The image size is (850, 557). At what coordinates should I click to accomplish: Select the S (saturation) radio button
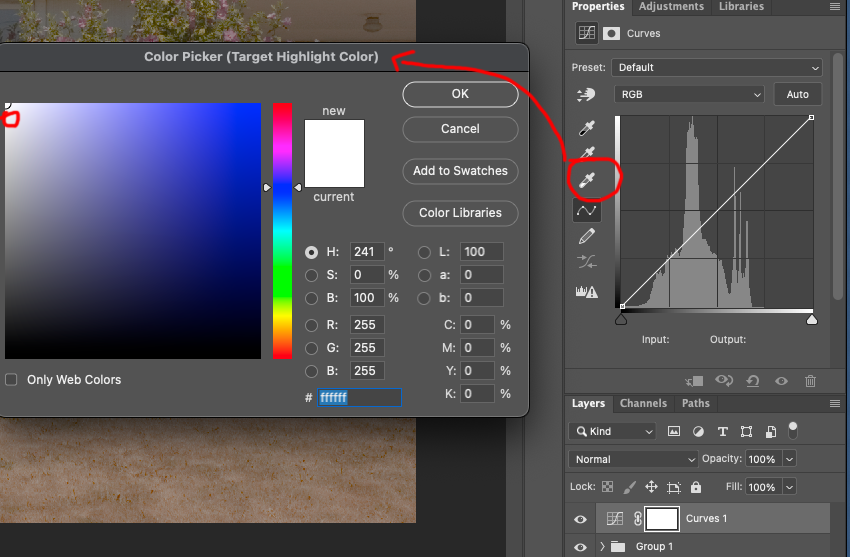[x=312, y=275]
